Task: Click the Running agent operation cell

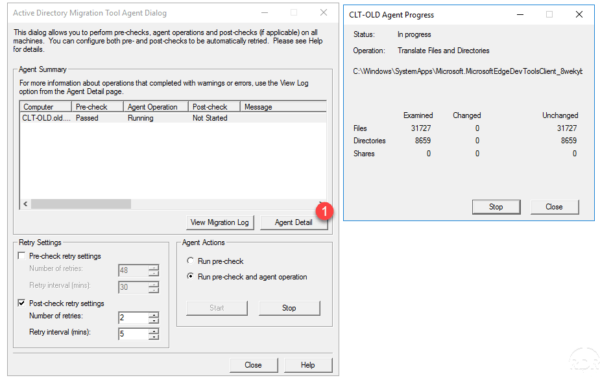Action: click(140, 118)
